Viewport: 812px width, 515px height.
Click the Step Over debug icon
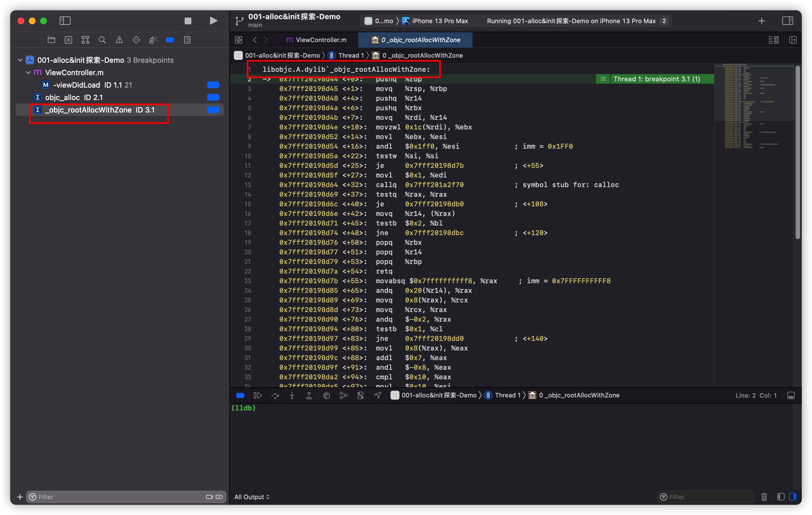click(x=275, y=395)
